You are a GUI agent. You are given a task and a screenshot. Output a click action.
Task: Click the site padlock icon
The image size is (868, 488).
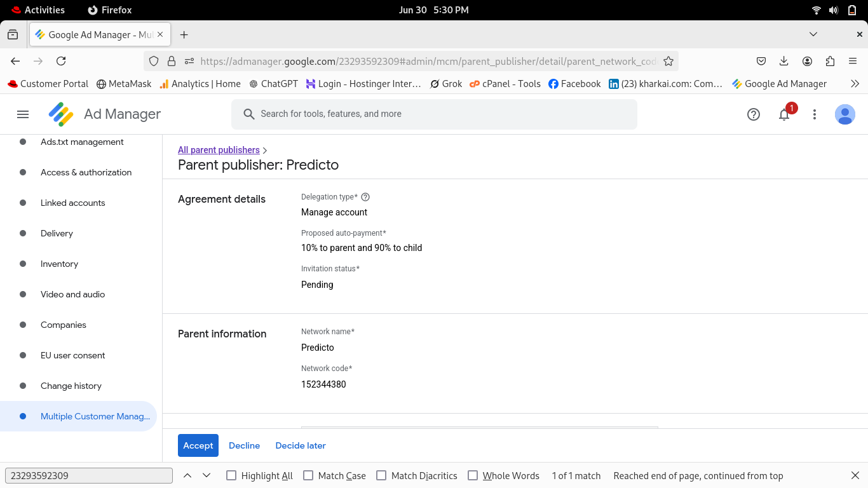pyautogui.click(x=172, y=61)
